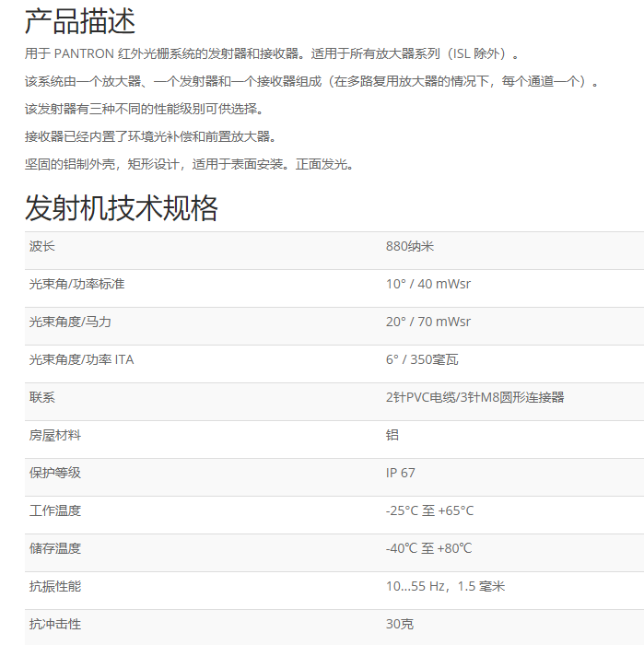Click the sentence about 环境光补偿和前置放大器
The image size is (644, 645).
point(150,136)
